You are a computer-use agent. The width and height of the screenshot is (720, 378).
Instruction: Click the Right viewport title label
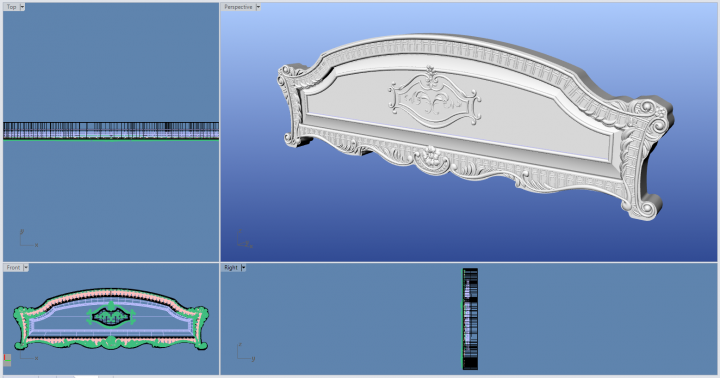pyautogui.click(x=231, y=267)
